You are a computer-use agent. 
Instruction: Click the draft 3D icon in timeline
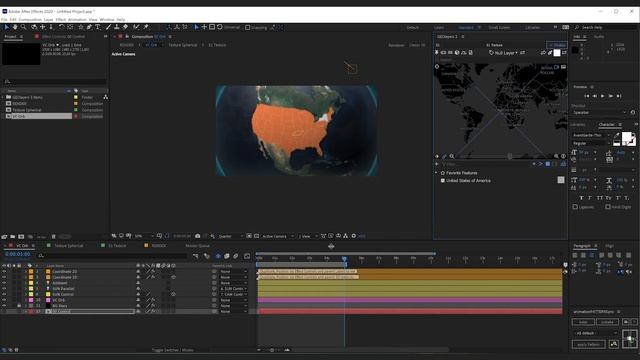click(x=207, y=256)
